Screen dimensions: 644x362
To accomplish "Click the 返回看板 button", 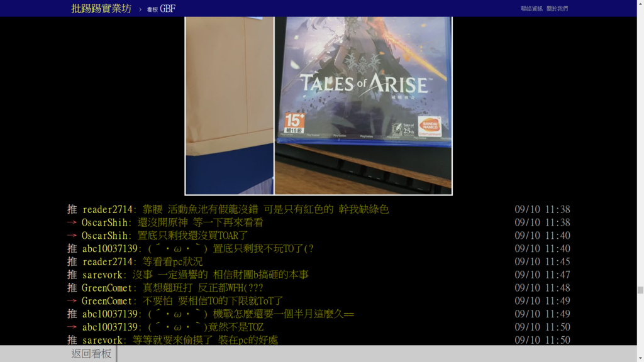I will tap(91, 353).
